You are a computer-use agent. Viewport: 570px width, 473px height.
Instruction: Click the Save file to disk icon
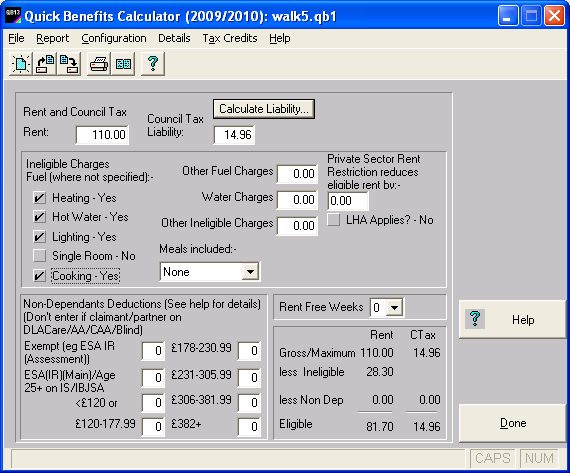click(x=69, y=64)
